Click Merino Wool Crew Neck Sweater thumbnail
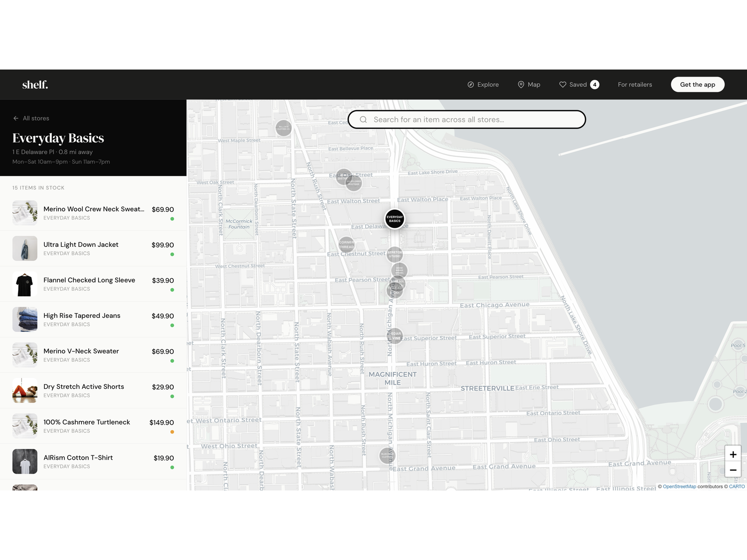Image resolution: width=747 pixels, height=560 pixels. click(x=25, y=213)
